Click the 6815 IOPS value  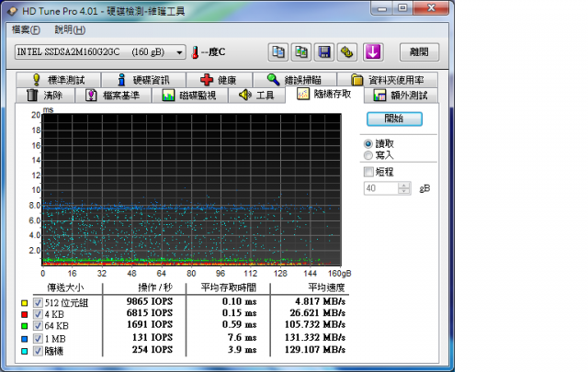(x=150, y=313)
